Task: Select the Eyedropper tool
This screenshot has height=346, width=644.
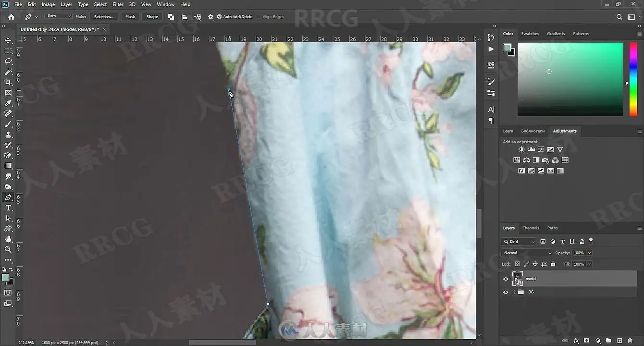Action: (8, 103)
